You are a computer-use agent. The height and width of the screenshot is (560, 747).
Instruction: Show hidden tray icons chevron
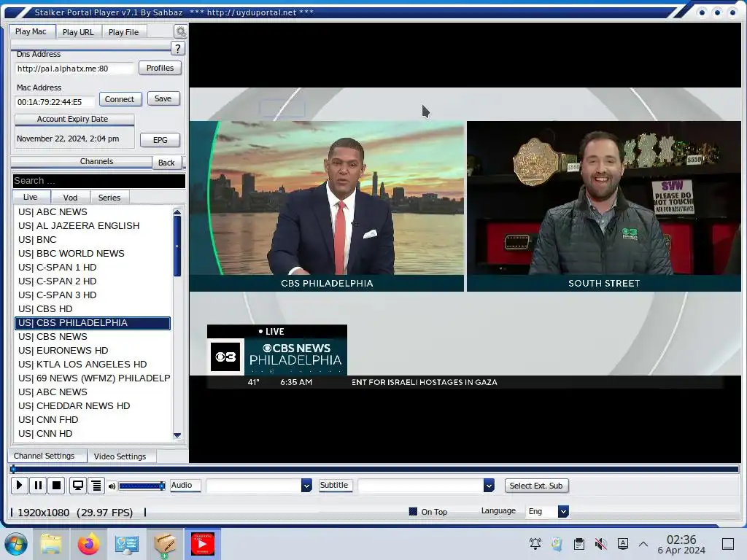pos(643,544)
